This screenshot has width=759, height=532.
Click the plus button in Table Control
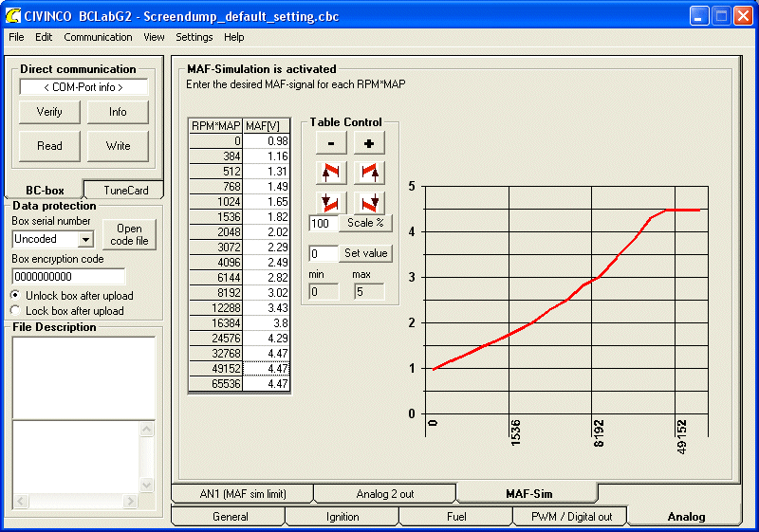pyautogui.click(x=369, y=143)
